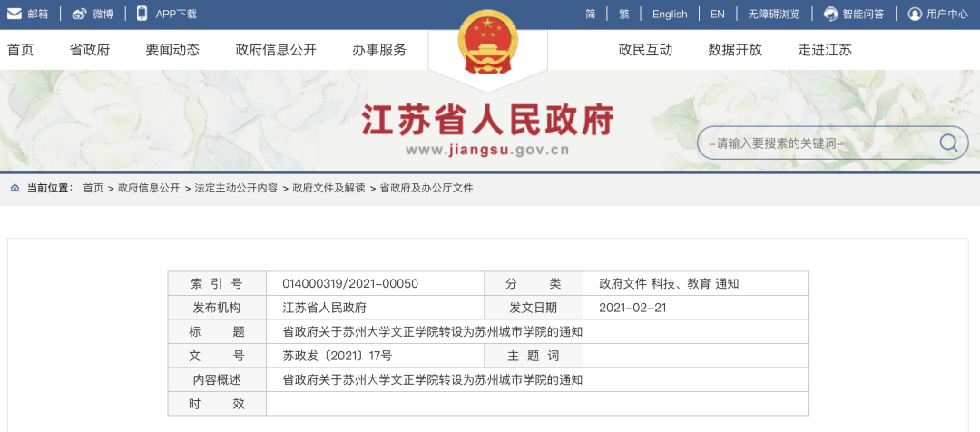Image resolution: width=980 pixels, height=432 pixels.
Task: Click the 发文日期 label cell
Action: (534, 308)
